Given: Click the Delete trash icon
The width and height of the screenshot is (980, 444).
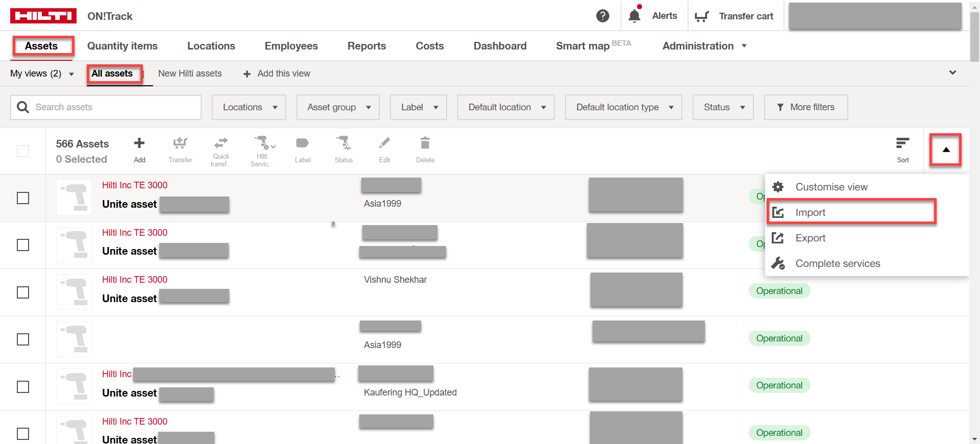Looking at the screenshot, I should pyautogui.click(x=425, y=143).
